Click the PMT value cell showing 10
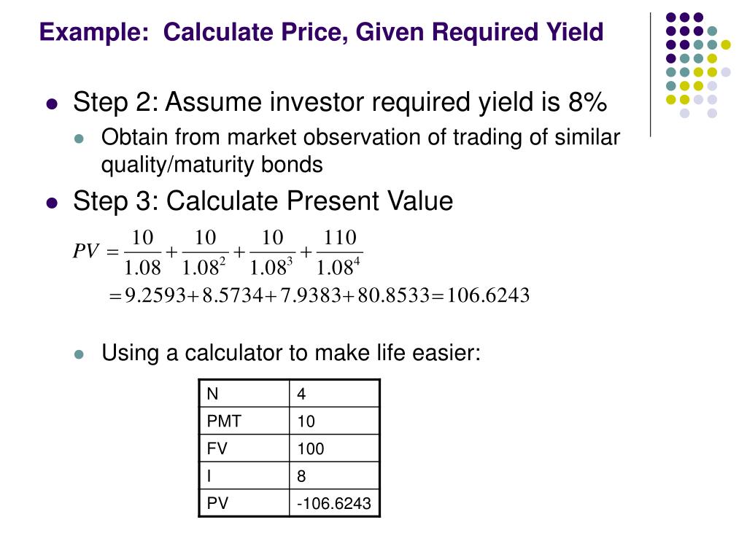The height and width of the screenshot is (560, 747). point(334,421)
